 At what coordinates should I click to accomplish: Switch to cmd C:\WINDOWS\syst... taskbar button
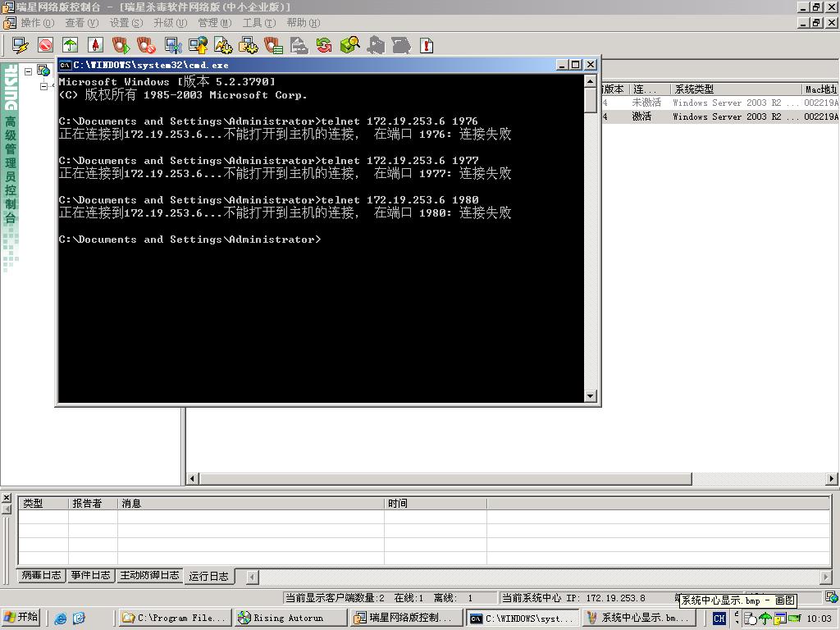523,619
